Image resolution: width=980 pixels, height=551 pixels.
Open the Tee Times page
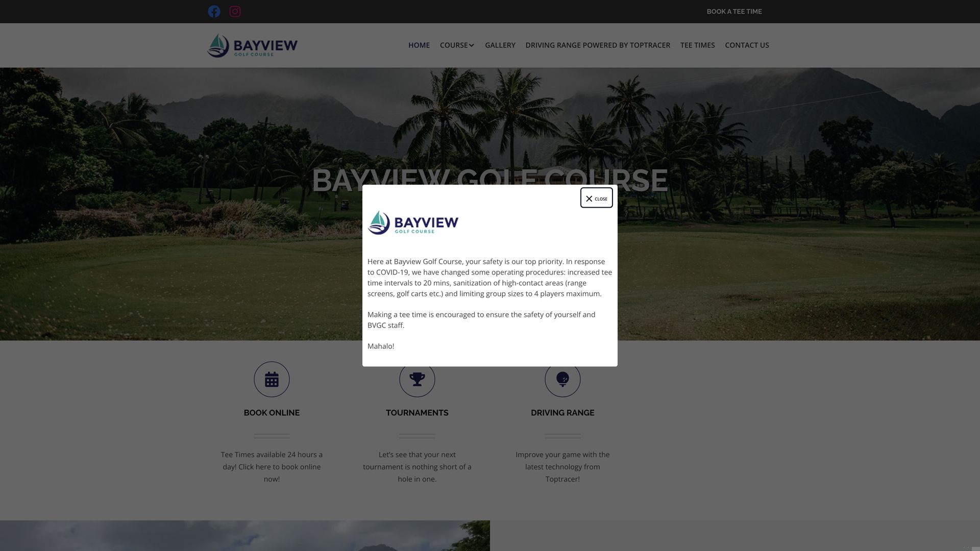tap(697, 45)
